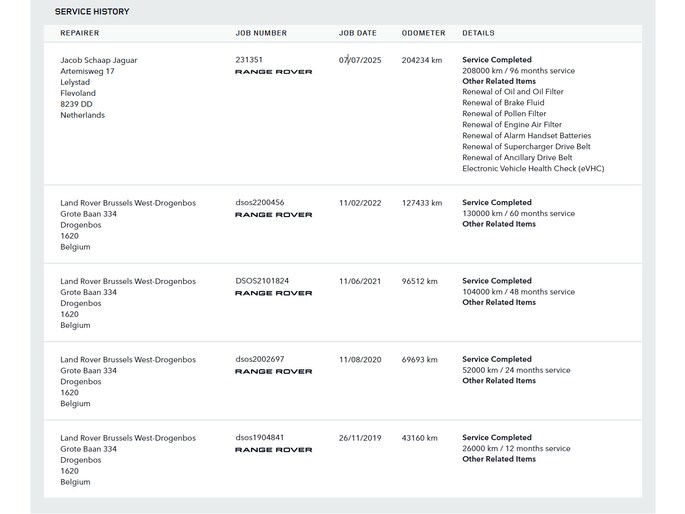Expand Other Related Items for 26000 km service
685x514 pixels.
pyautogui.click(x=499, y=459)
